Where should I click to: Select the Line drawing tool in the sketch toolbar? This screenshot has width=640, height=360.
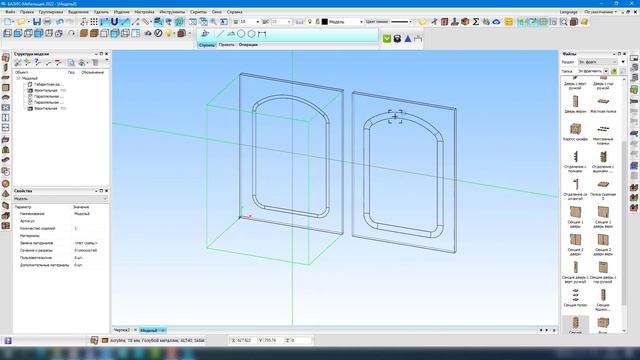click(x=220, y=34)
